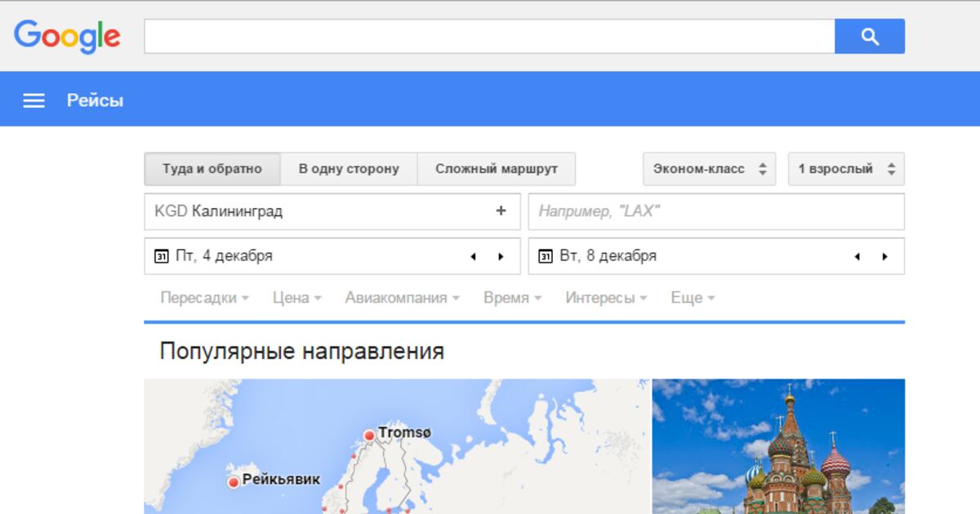Click the Рейсы header title

pos(95,100)
